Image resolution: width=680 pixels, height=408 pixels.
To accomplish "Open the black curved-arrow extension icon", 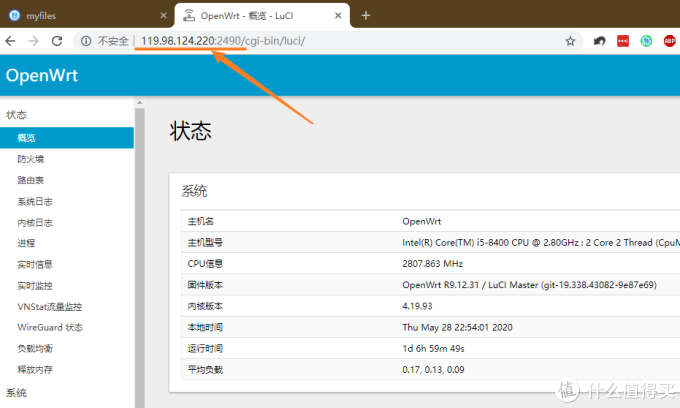I will (599, 41).
